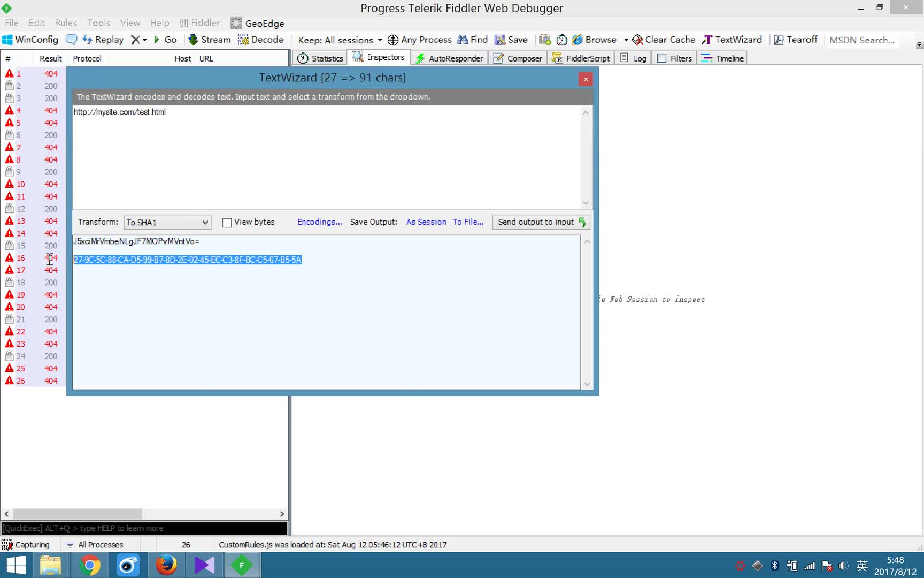Switch to the Composer tab

tap(518, 58)
